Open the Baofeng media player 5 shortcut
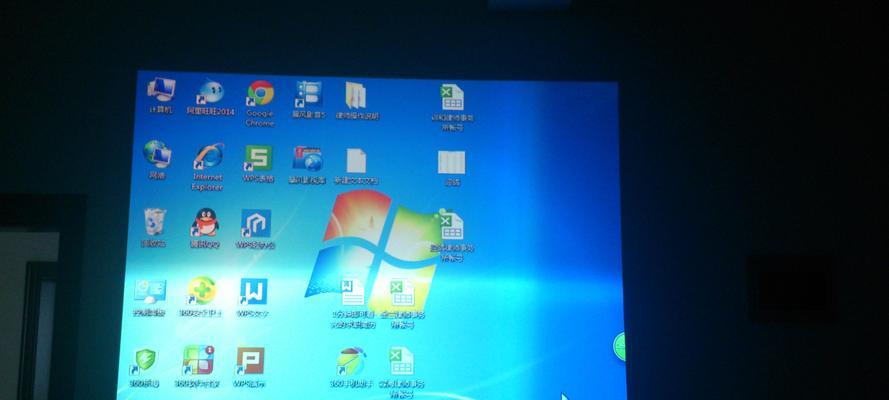 (309, 100)
